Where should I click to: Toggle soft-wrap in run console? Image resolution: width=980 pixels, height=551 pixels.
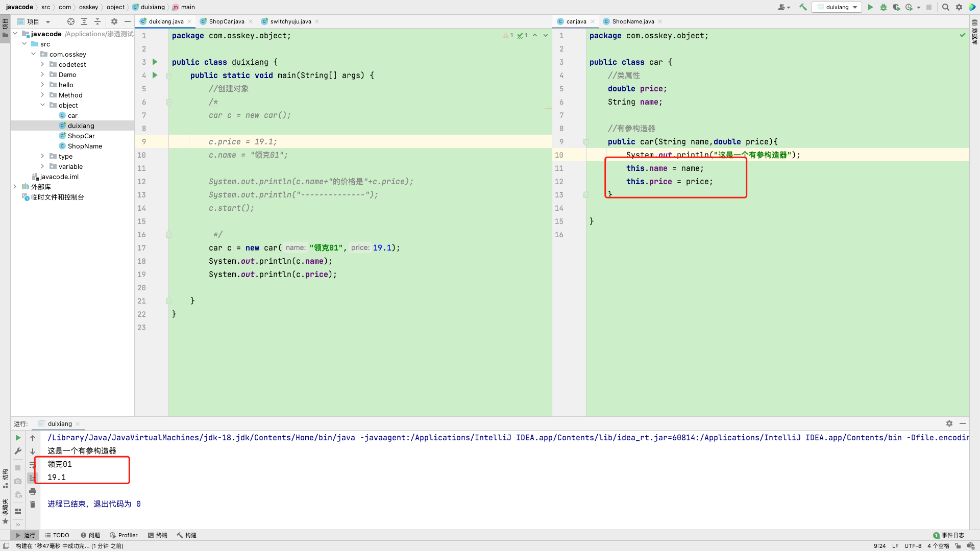[x=33, y=464]
